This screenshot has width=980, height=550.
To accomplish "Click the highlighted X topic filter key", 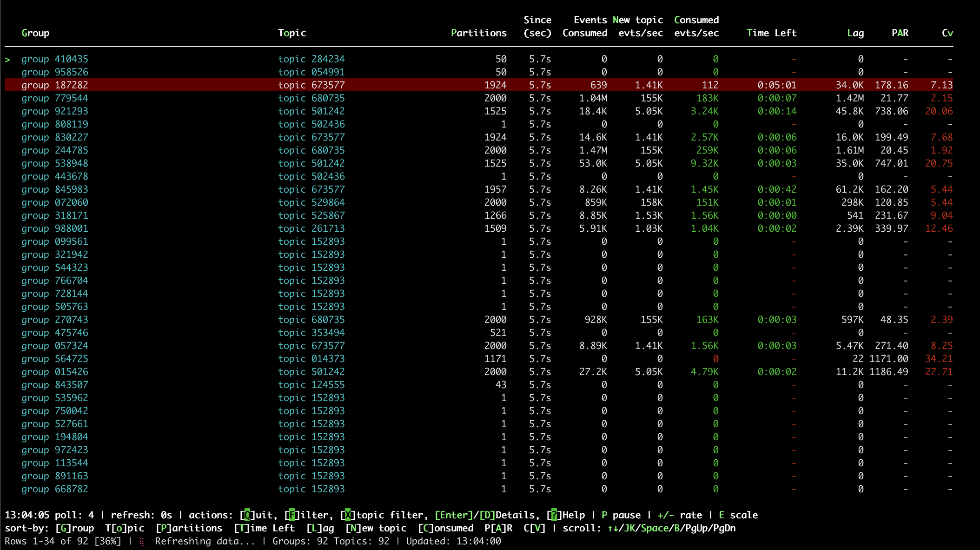I will click(348, 515).
